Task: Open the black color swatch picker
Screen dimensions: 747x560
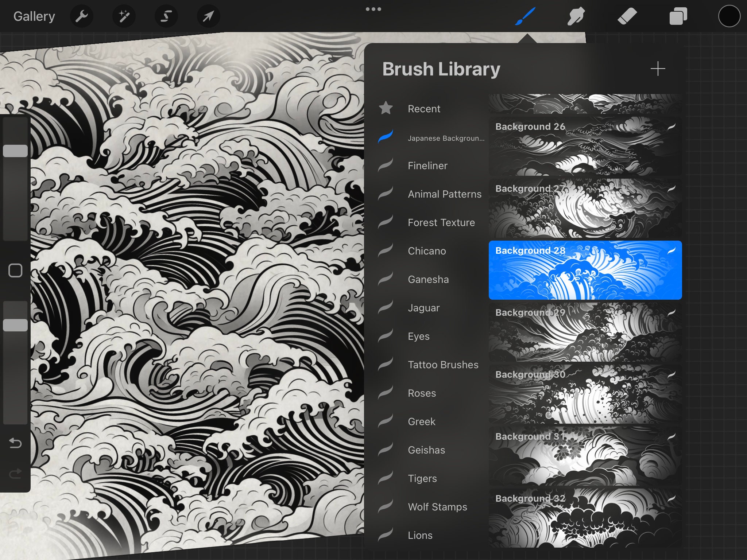Action: (729, 16)
